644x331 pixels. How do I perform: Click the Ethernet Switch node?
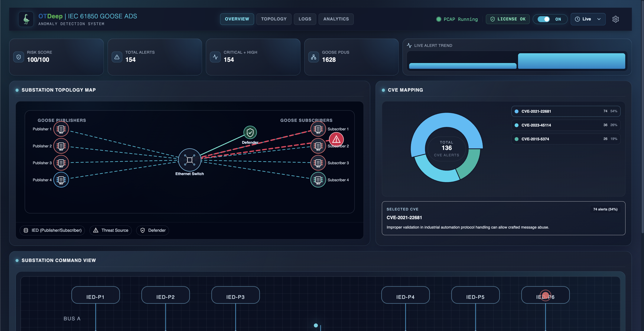coord(189,160)
